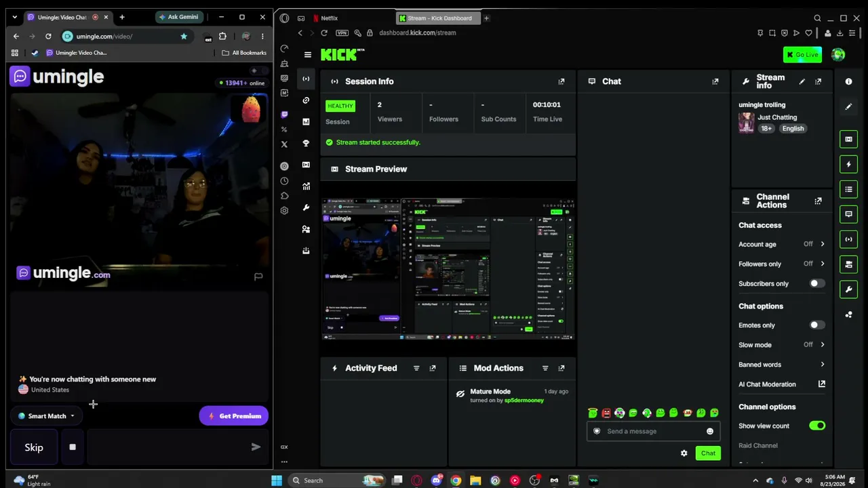Click the lightning icon in right rail
This screenshot has width=868, height=488.
point(848,164)
